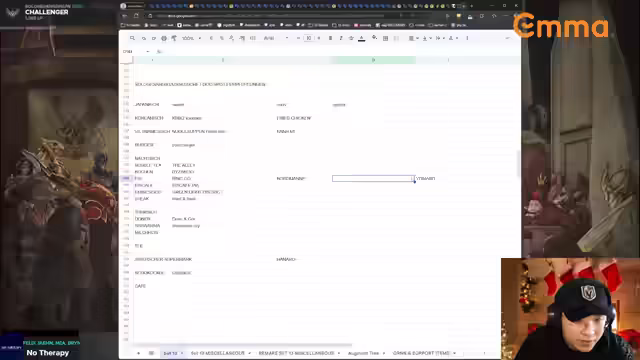Toggle bold formatting

pos(330,38)
